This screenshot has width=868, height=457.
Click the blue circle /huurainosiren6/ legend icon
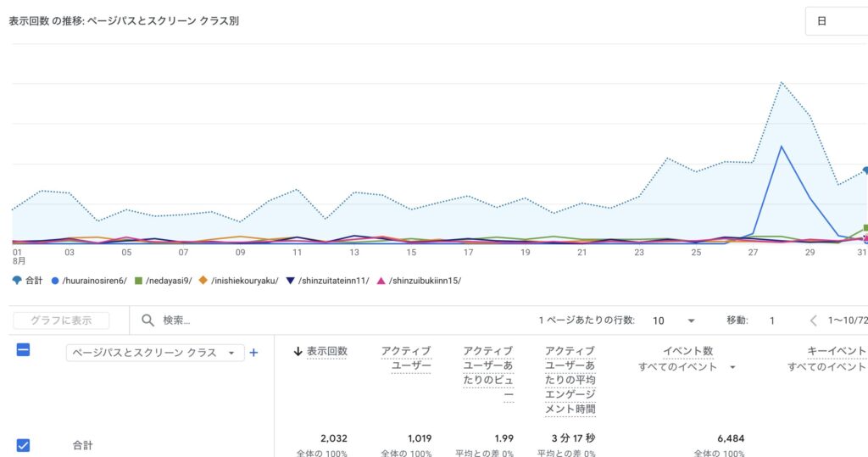coord(55,281)
